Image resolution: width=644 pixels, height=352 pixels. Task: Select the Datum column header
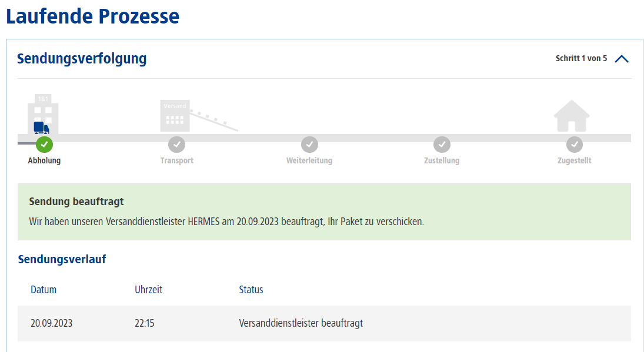coord(44,290)
